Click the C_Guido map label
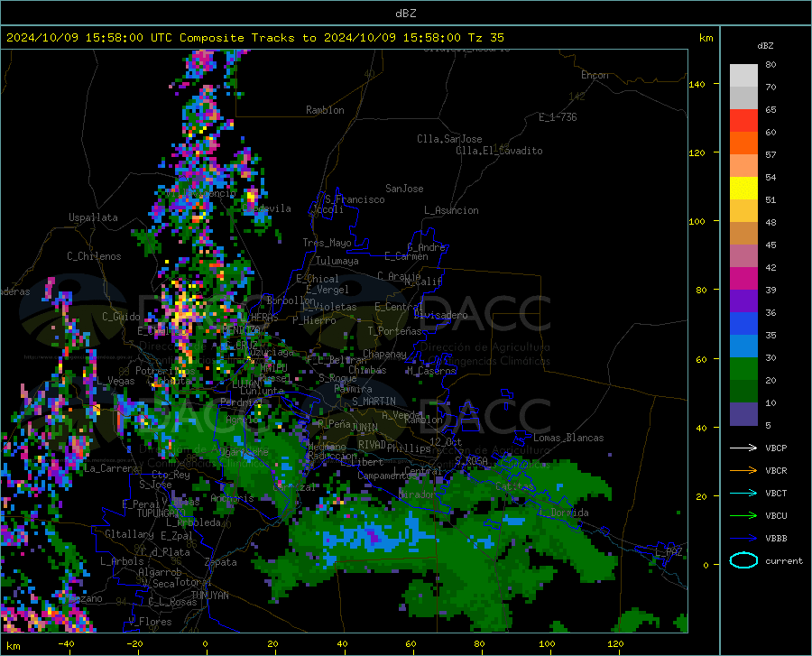The height and width of the screenshot is (656, 812). (x=121, y=317)
